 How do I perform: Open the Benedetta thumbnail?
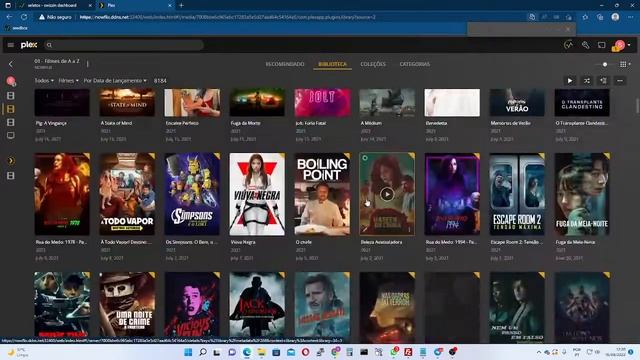(452, 102)
